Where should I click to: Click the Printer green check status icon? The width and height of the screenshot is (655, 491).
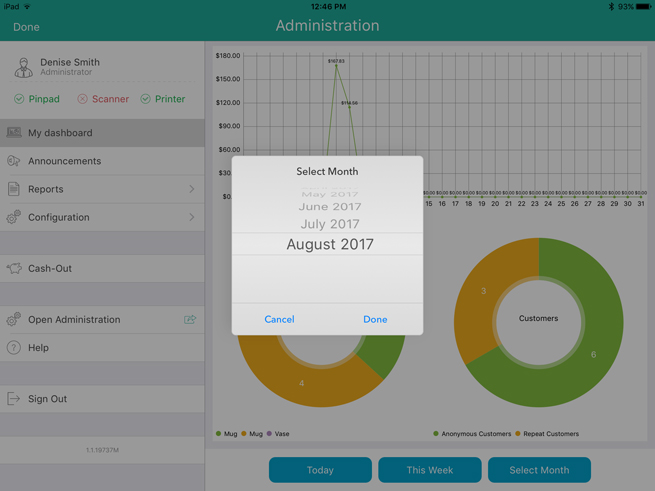coord(145,99)
